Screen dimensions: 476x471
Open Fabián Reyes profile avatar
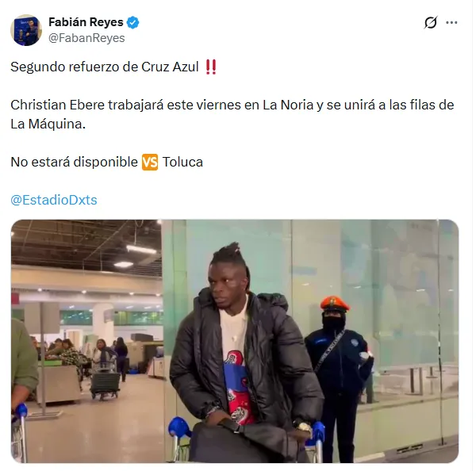[26, 30]
